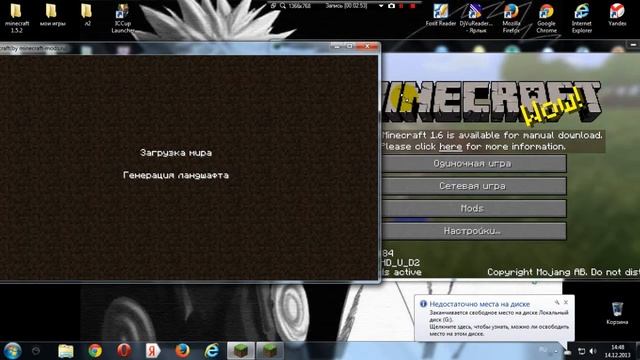Click the magnifier icon in the recorder bar
The image size is (640, 360).
pyautogui.click(x=282, y=6)
